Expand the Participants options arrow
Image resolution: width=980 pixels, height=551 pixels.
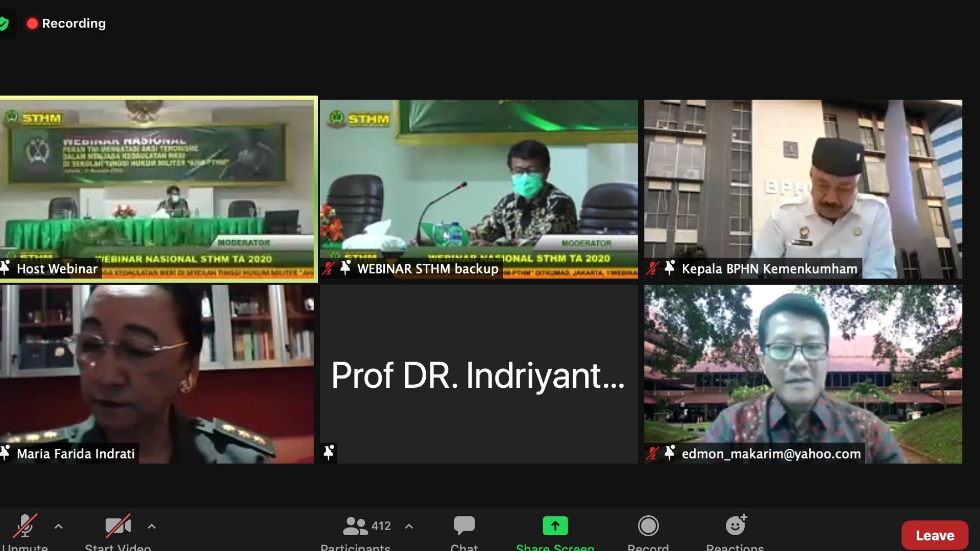409,526
